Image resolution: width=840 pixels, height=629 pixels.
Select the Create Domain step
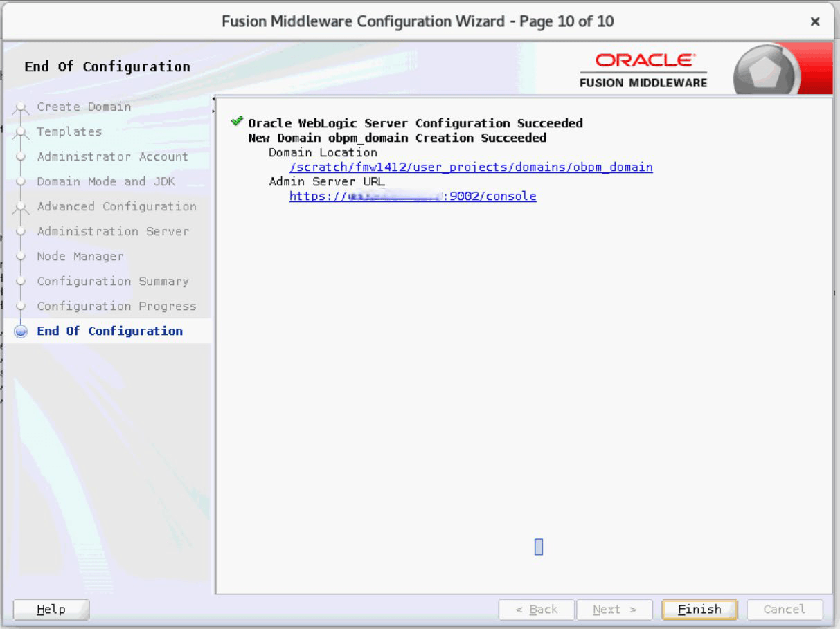click(x=84, y=107)
